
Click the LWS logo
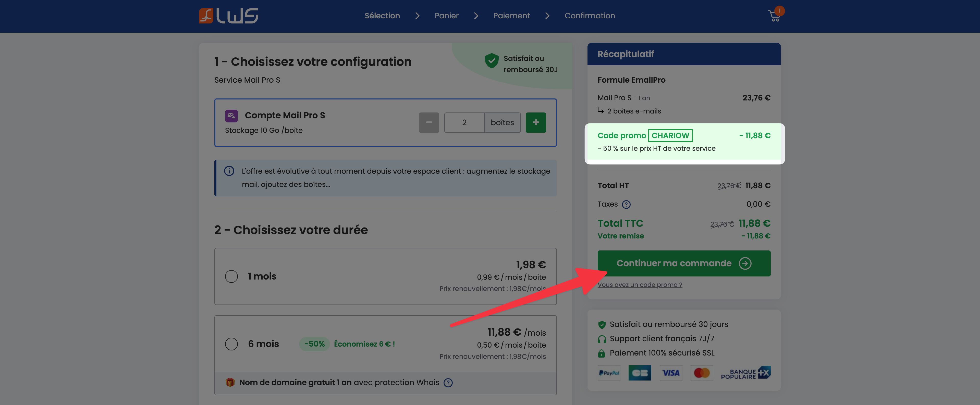[228, 16]
